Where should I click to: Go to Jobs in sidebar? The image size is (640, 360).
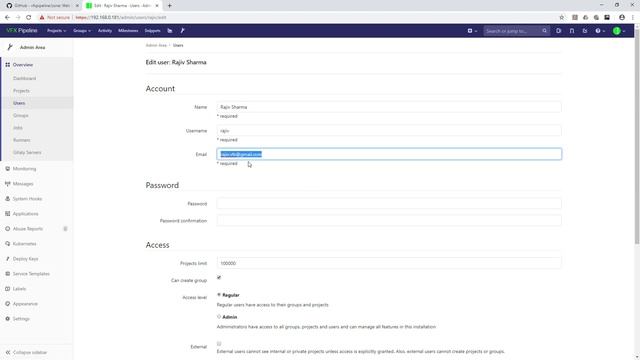pos(18,128)
